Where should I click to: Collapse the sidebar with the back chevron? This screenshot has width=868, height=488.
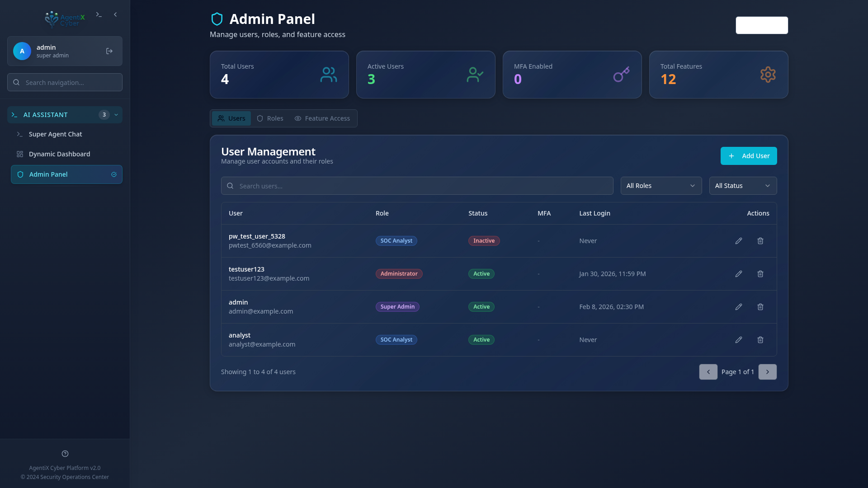coord(115,14)
